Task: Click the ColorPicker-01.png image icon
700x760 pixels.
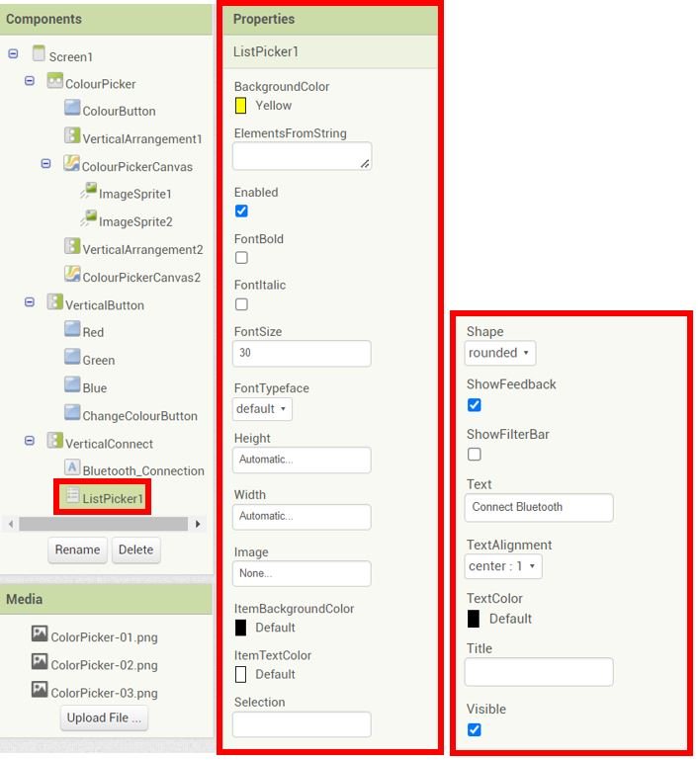Action: click(40, 633)
